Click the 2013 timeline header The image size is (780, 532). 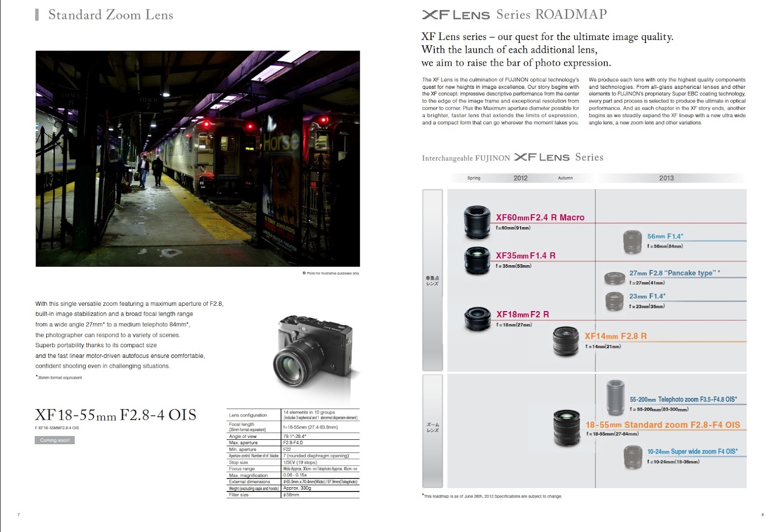point(666,178)
